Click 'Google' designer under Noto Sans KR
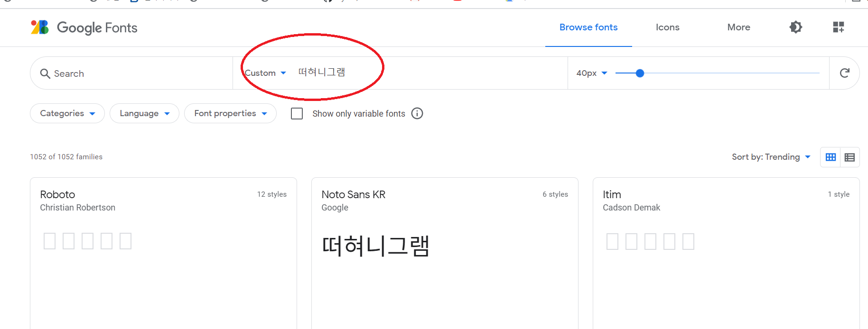 click(335, 208)
